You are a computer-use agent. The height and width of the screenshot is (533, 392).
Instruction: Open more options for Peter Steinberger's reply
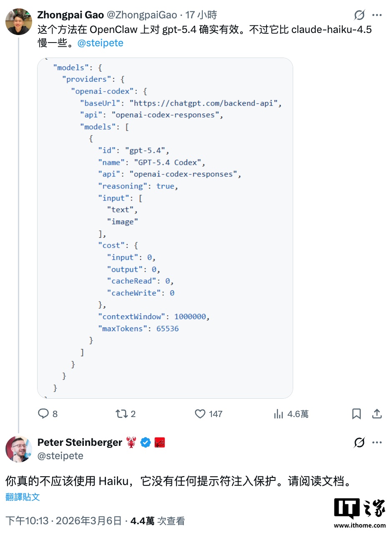point(377,442)
